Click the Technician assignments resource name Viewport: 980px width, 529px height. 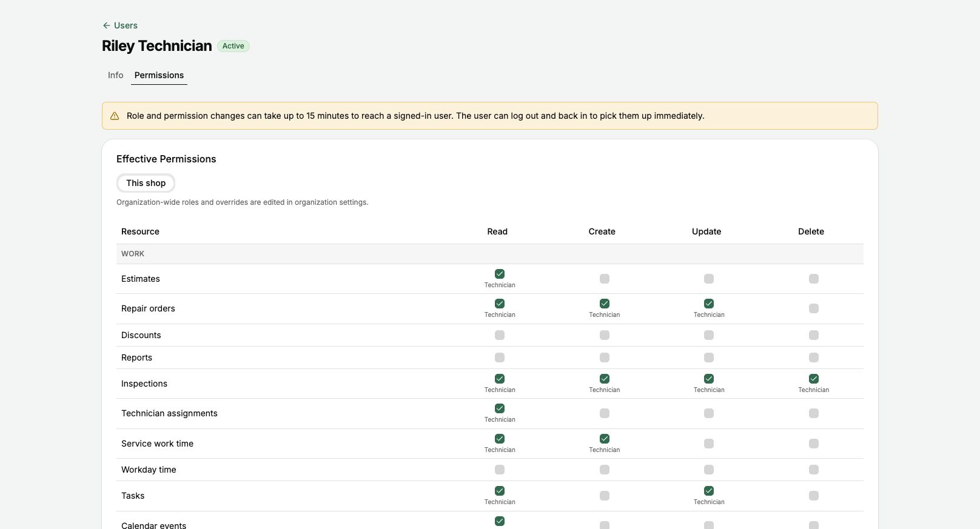[169, 413]
